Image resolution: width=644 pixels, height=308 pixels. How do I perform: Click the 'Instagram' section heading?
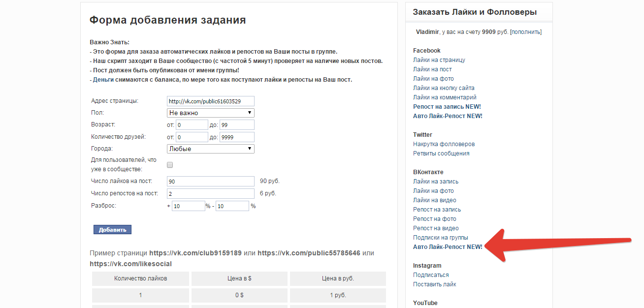click(x=427, y=266)
